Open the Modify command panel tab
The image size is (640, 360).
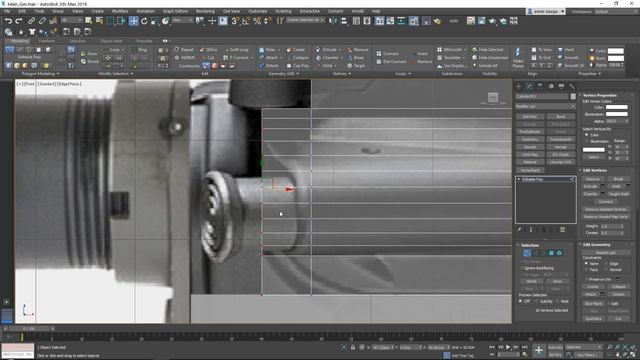click(x=529, y=86)
